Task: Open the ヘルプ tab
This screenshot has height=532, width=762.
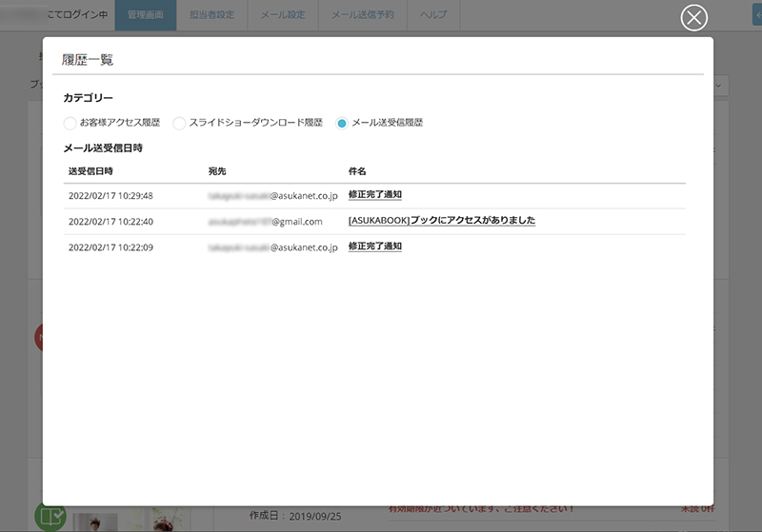Action: (x=433, y=15)
